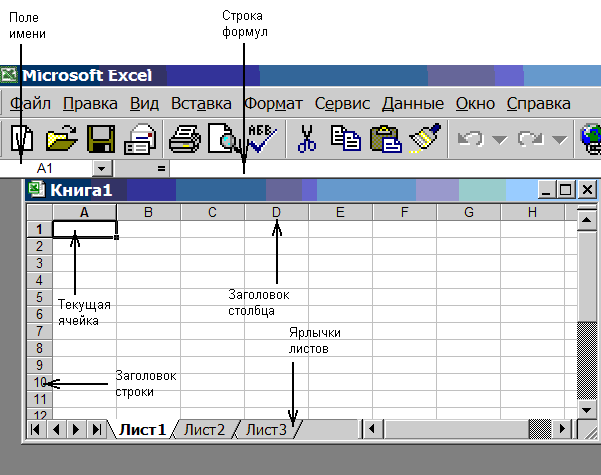Click the Excel icon in the application title bar
The width and height of the screenshot is (601, 475).
[8, 75]
